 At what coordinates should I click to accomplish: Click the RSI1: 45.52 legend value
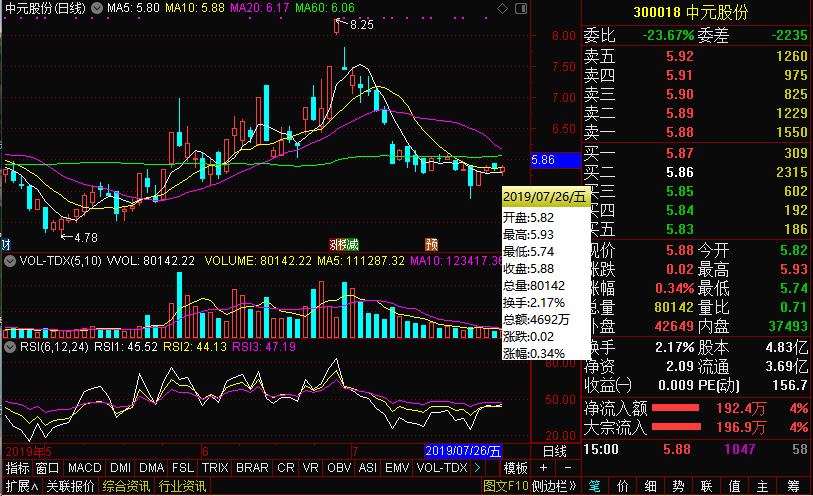pyautogui.click(x=125, y=347)
